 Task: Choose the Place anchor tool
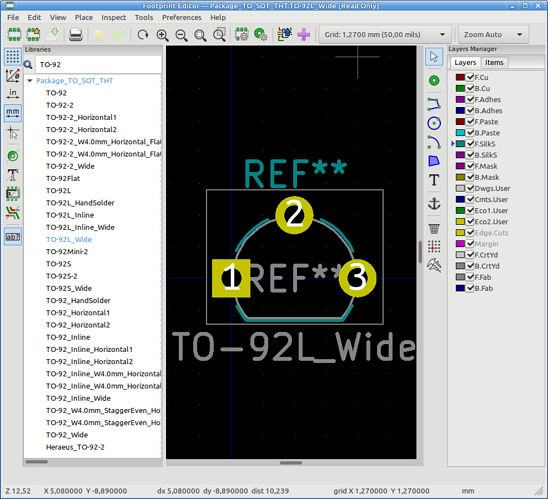coord(434,203)
